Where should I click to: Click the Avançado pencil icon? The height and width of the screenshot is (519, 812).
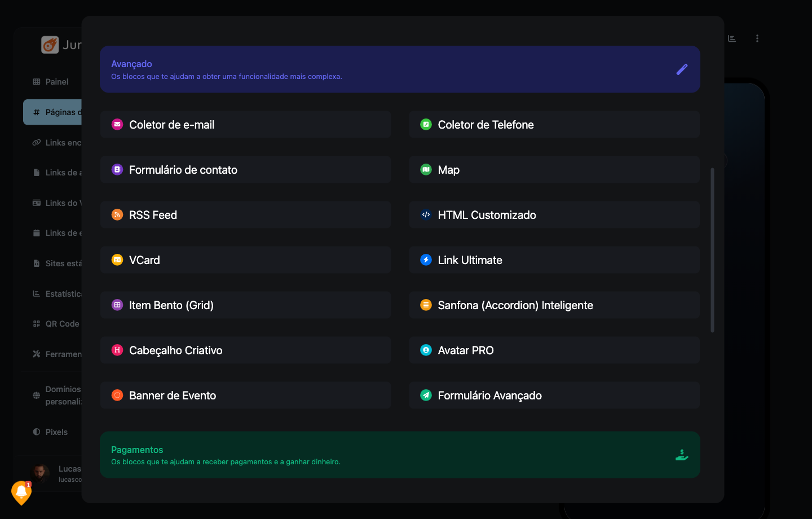pyautogui.click(x=682, y=69)
